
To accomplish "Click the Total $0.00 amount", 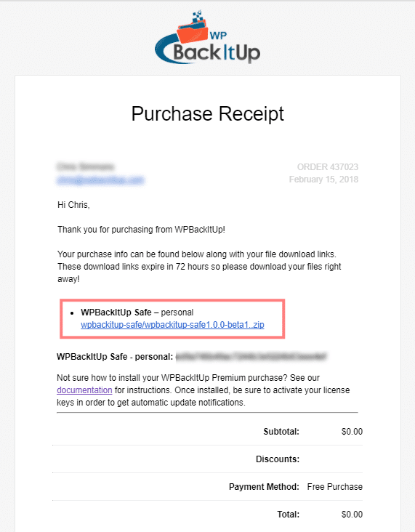I will (352, 515).
